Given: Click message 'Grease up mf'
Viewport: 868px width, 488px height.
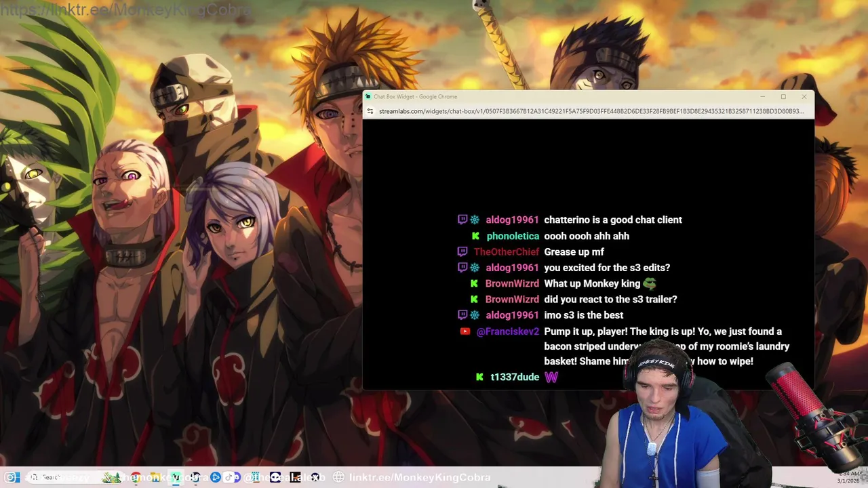Looking at the screenshot, I should (574, 251).
